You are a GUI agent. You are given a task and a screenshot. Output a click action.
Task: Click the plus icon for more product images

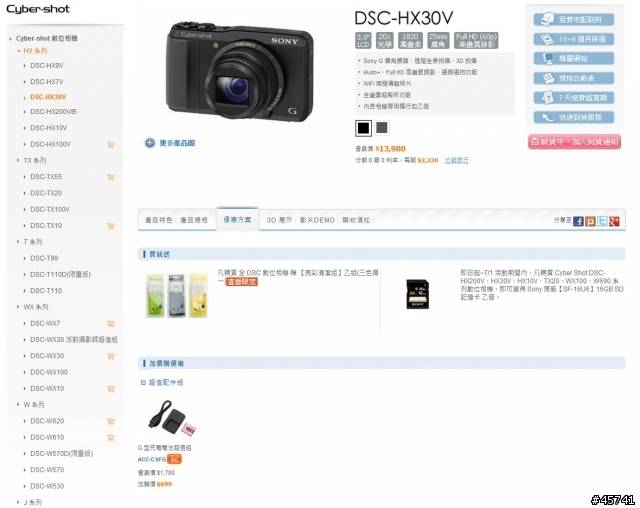pyautogui.click(x=150, y=143)
